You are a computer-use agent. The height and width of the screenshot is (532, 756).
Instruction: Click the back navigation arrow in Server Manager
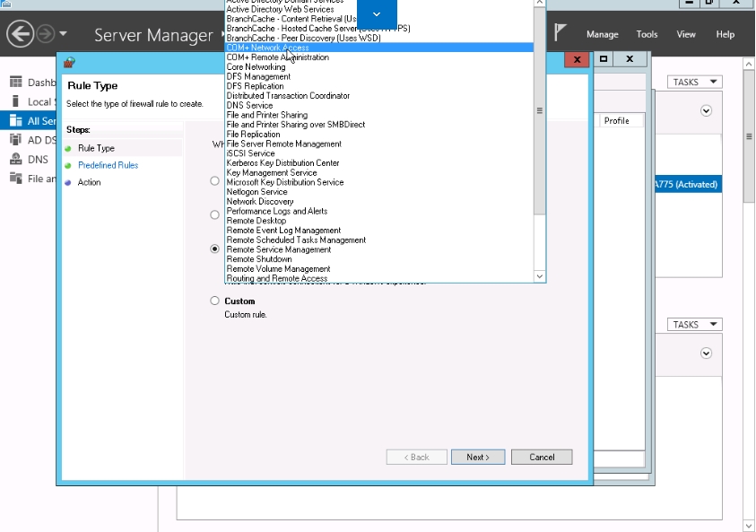[20, 35]
